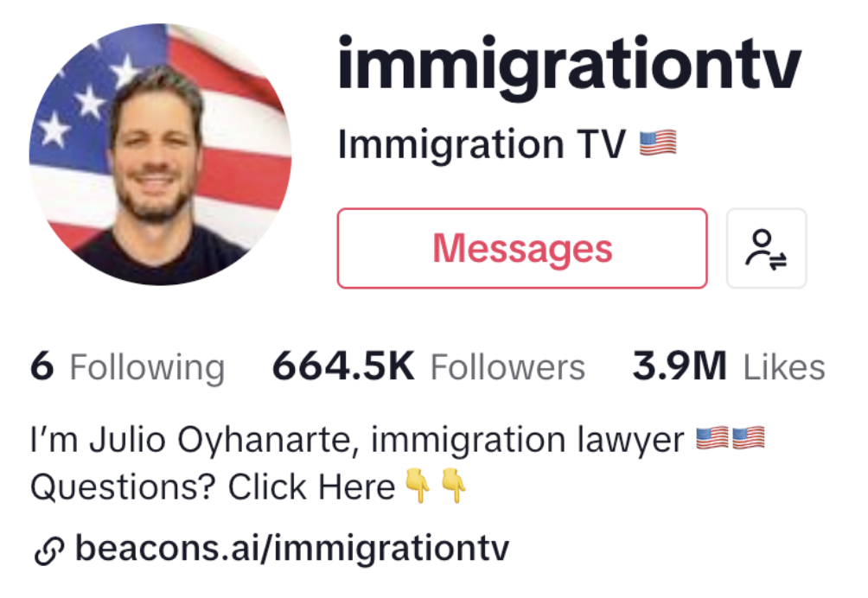Open the Following list label
Image resolution: width=868 pixels, height=598 pixels.
[147, 367]
